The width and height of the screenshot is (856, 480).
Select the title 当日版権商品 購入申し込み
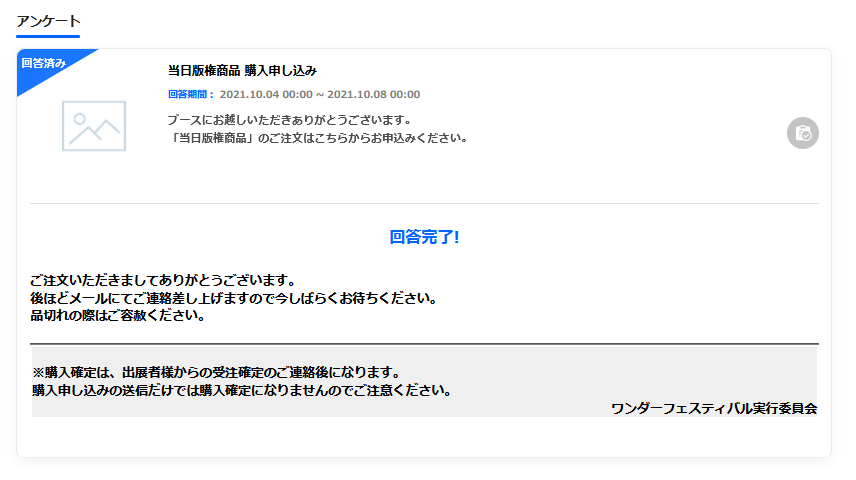[242, 70]
